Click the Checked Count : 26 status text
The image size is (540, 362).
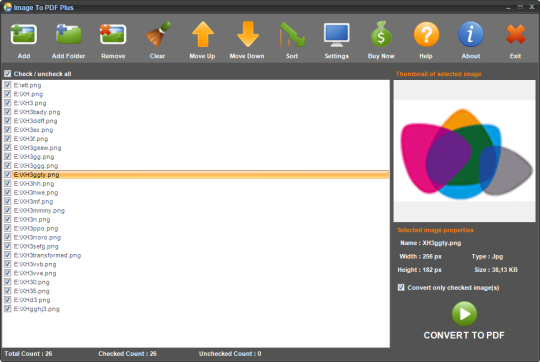[127, 354]
